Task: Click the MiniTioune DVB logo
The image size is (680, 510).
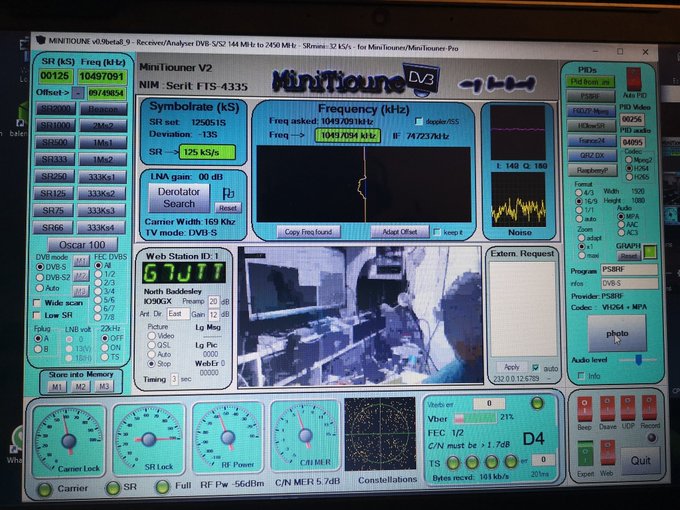Action: [x=356, y=79]
